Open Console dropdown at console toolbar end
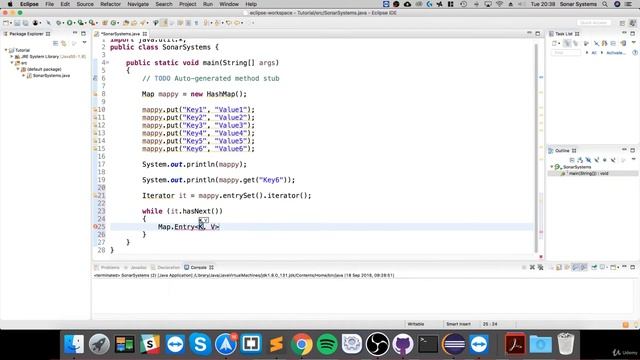The image size is (640, 360). tap(618, 267)
